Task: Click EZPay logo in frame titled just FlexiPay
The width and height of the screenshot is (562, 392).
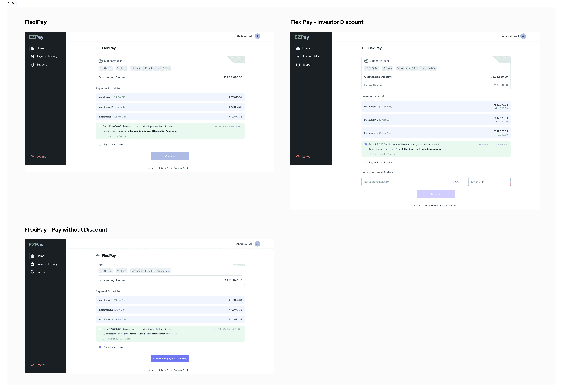Action: pyautogui.click(x=36, y=37)
